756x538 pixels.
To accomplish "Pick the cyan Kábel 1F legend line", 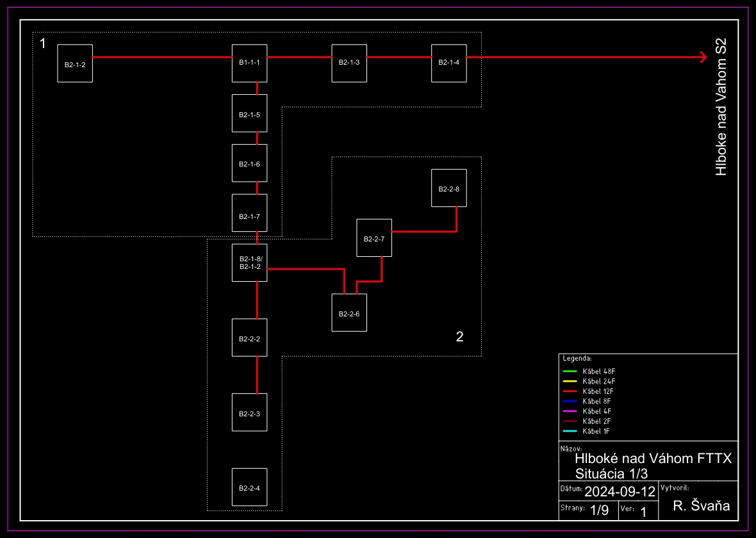I will click(x=570, y=432).
